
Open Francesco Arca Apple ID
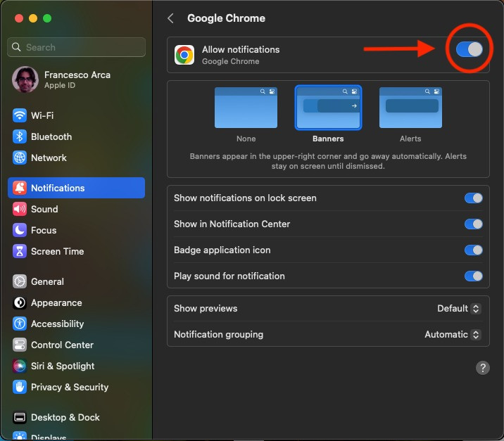(76, 79)
